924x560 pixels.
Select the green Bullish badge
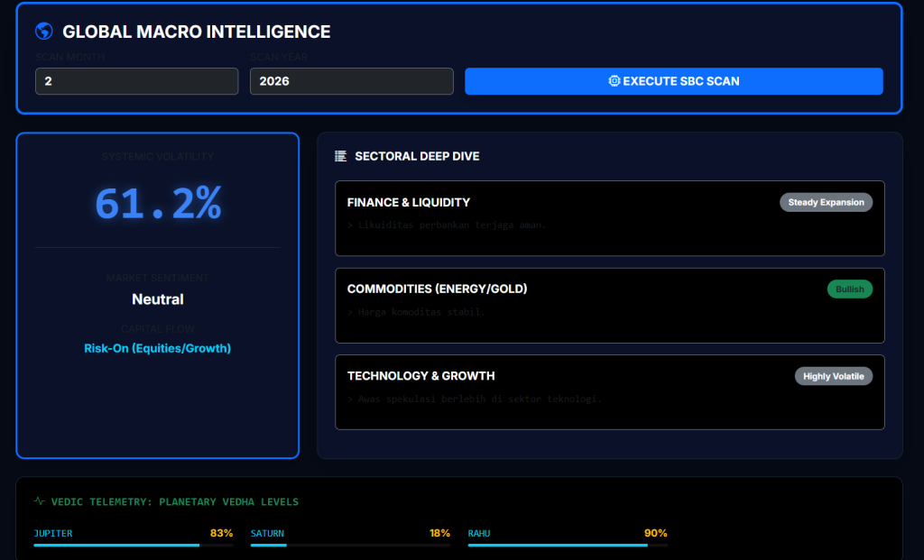point(849,289)
